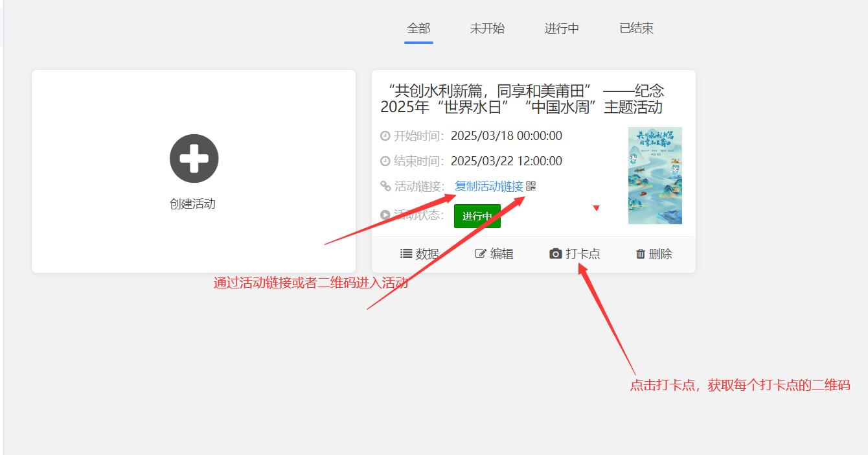Click start time 2025/03/18 00:00:00
The image size is (868, 455).
coord(507,136)
